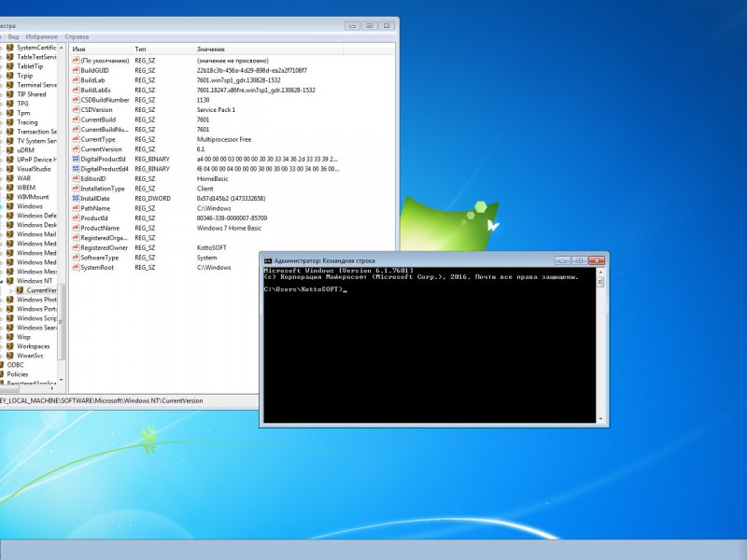Click the Windows NT key folder icon

pyautogui.click(x=10, y=281)
